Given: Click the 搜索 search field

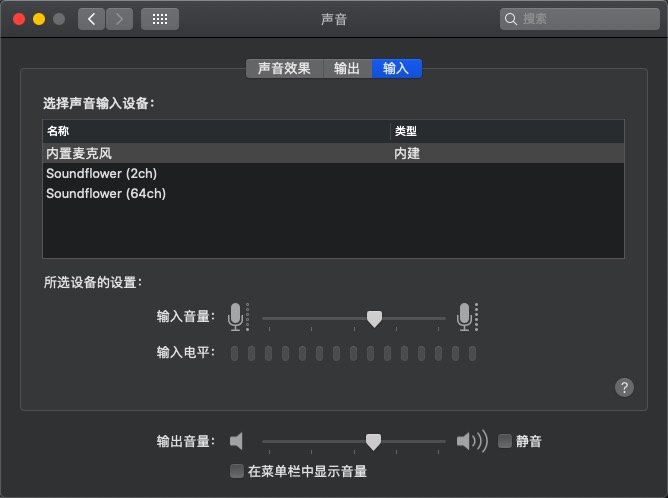Looking at the screenshot, I should (580, 19).
